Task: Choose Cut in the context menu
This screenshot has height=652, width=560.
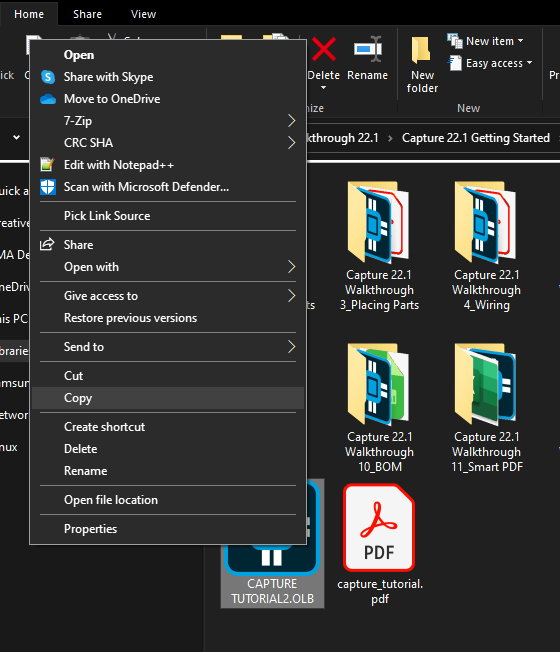Action: coord(168,376)
